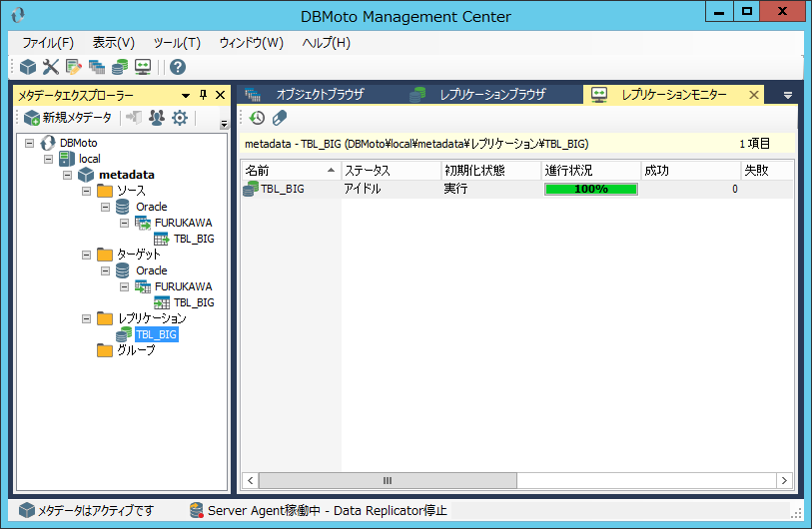Open the user management people icon

(x=157, y=118)
